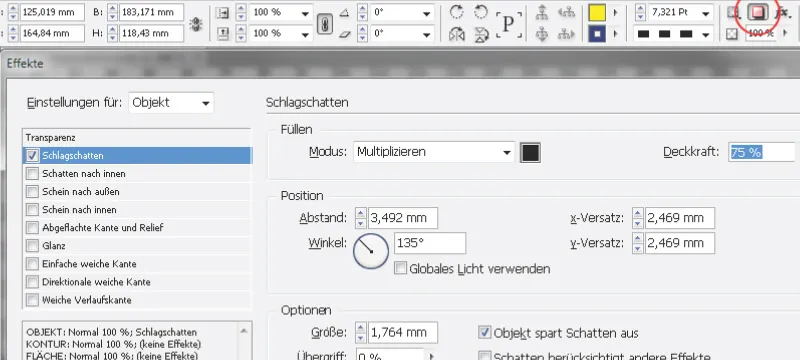Open the black shadow color swatch
The image size is (800, 360).
coord(530,152)
